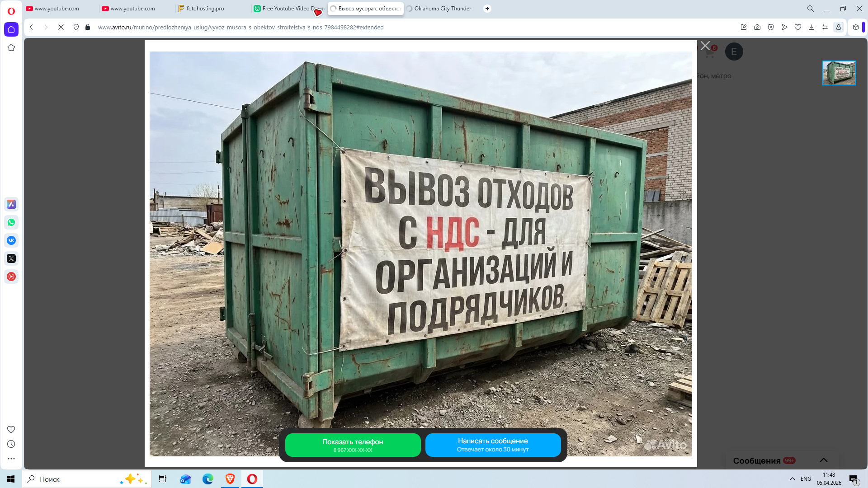Open Easy Setup sliders icon
Viewport: 868px width, 488px height.
pyautogui.click(x=825, y=27)
